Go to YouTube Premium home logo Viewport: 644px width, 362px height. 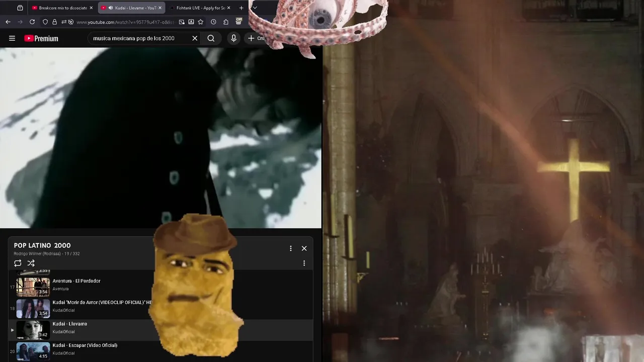coord(41,38)
